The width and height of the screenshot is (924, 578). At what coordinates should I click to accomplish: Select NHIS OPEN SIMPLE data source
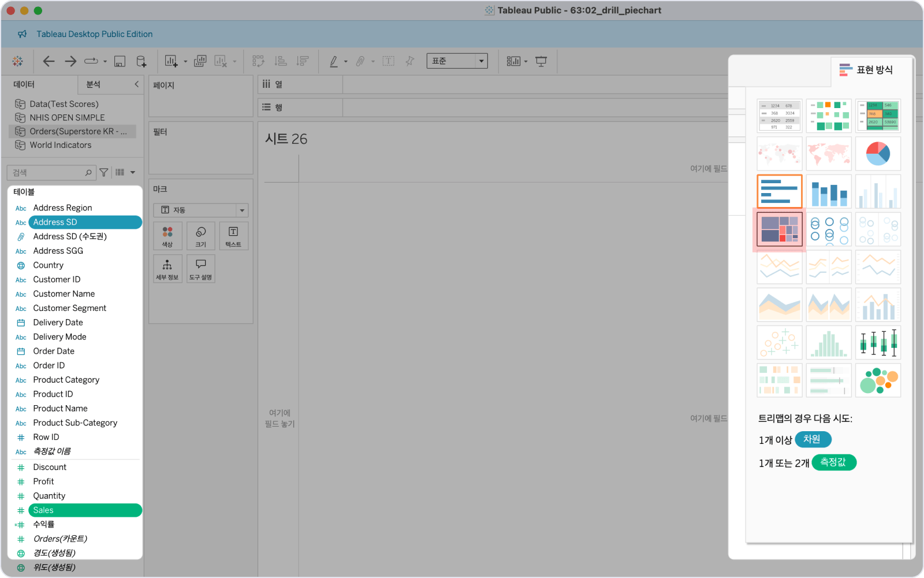pyautogui.click(x=67, y=117)
